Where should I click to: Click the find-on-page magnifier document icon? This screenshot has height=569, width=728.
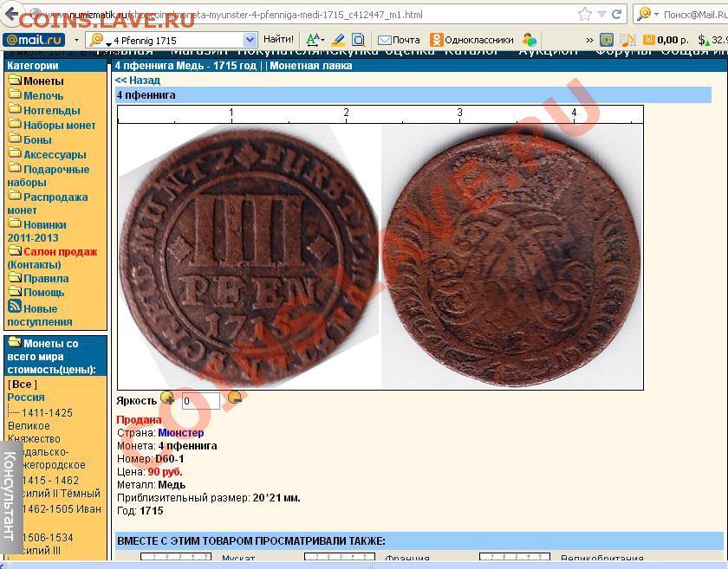[x=359, y=41]
